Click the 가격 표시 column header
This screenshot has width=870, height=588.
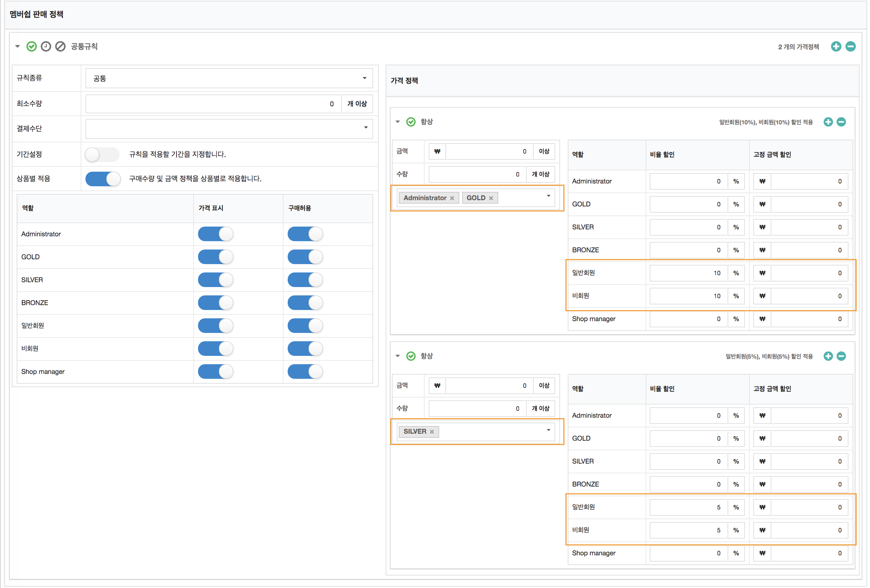tap(211, 208)
